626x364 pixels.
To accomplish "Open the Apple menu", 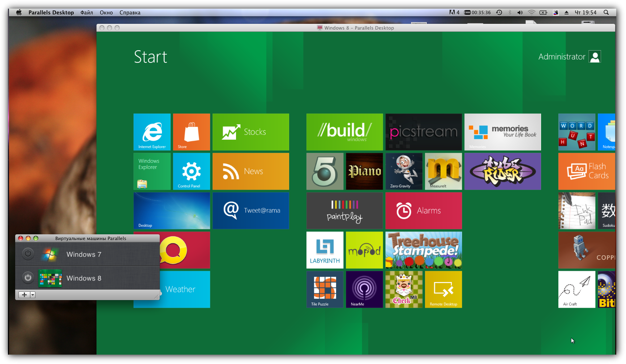I will click(19, 12).
